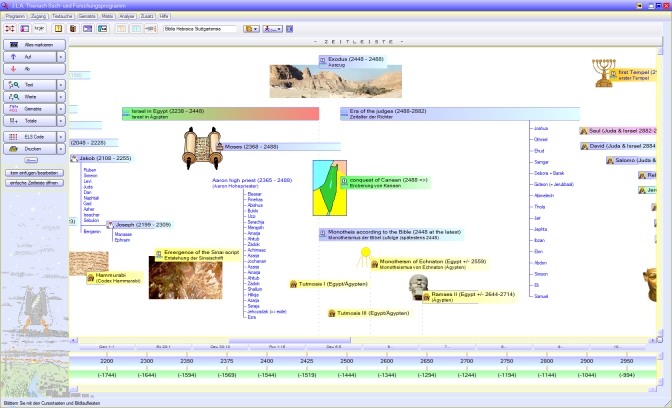
Task: Click the Alles markieren button
Action: pos(34,45)
